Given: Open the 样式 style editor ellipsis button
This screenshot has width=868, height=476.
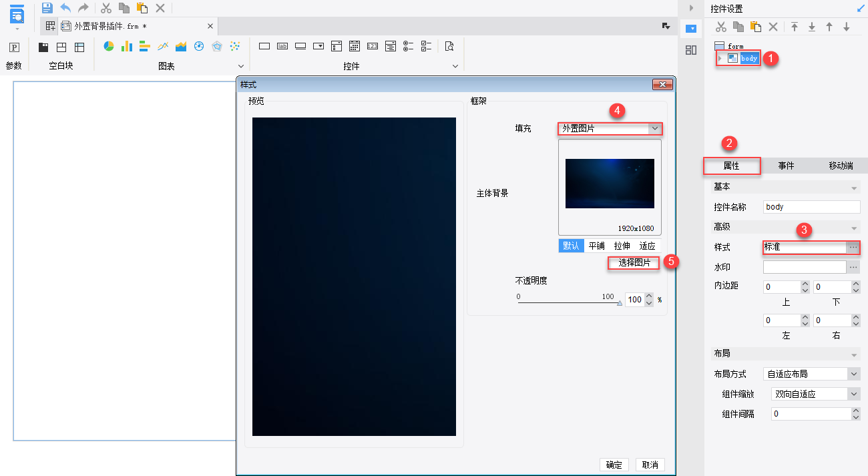Looking at the screenshot, I should tap(853, 247).
